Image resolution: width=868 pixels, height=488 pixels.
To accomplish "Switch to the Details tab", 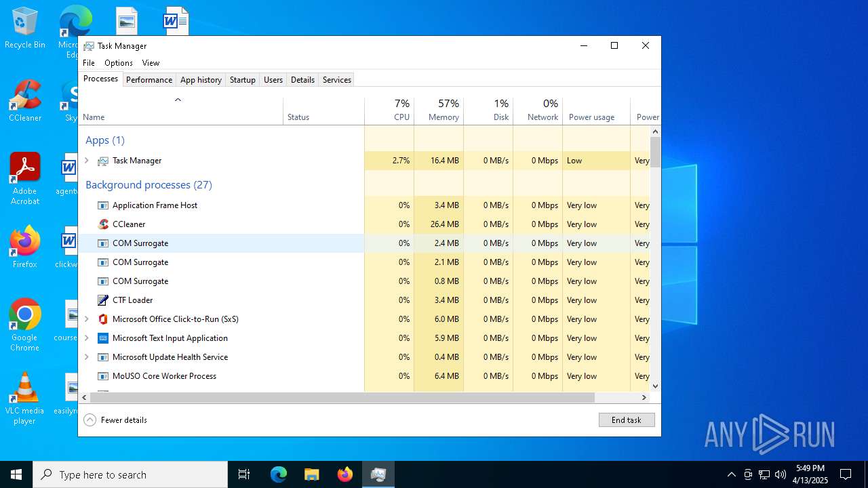I will 302,80.
